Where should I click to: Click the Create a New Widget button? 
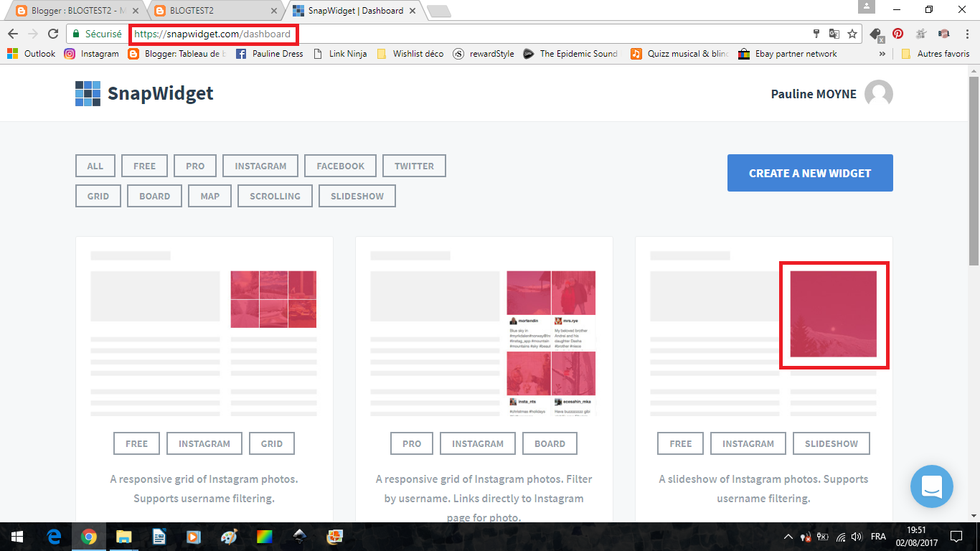pyautogui.click(x=810, y=173)
